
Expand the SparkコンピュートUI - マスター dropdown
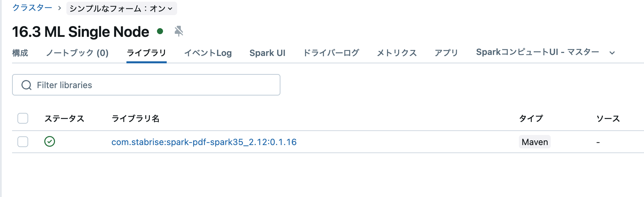click(x=537, y=52)
